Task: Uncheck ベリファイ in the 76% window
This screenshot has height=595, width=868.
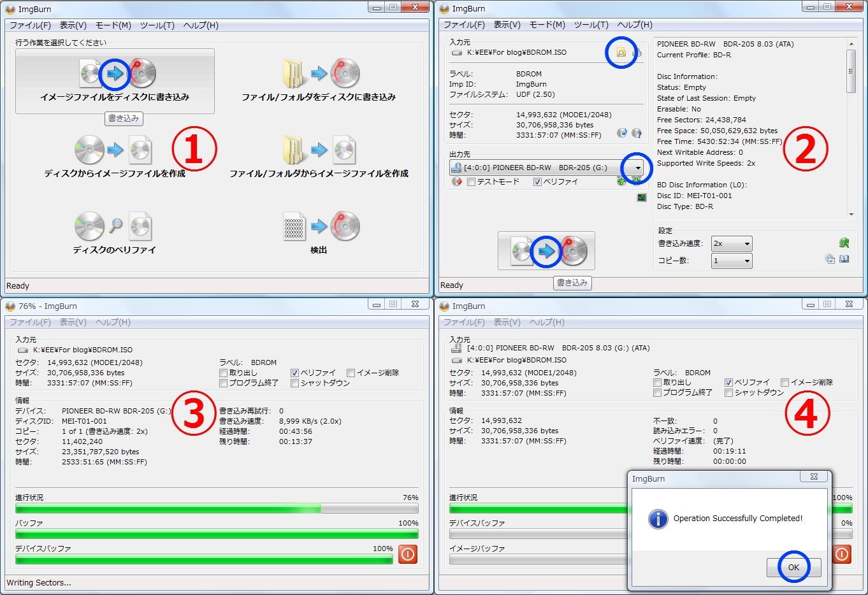Action: [294, 373]
